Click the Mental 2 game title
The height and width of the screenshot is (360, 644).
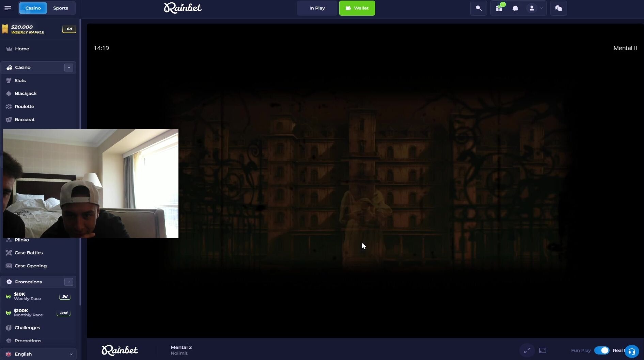(x=181, y=347)
